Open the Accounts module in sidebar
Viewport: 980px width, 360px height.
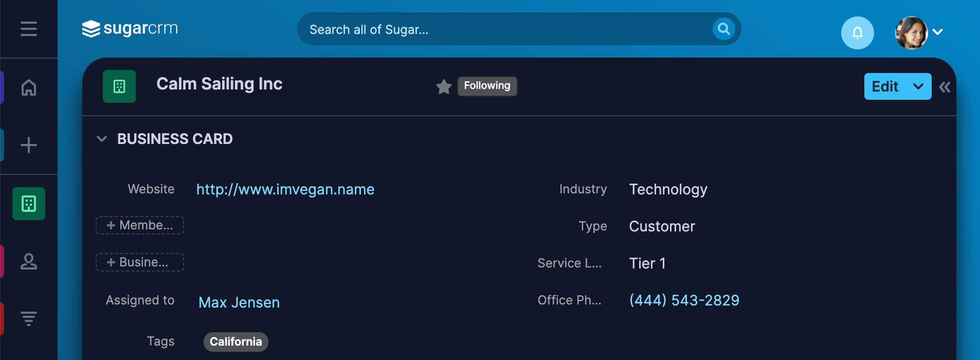click(29, 204)
